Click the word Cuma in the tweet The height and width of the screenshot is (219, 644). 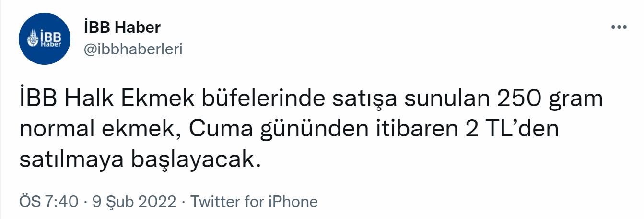pyautogui.click(x=222, y=129)
